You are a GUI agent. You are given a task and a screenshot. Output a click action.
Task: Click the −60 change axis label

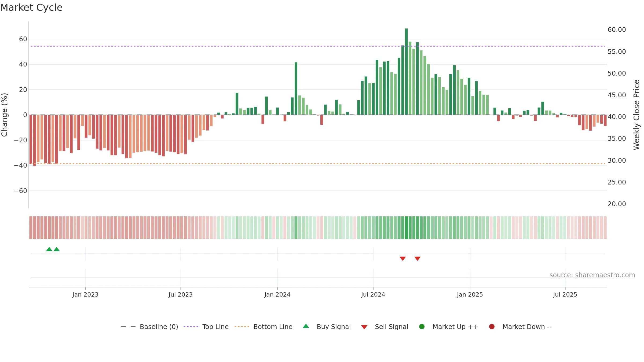21,191
